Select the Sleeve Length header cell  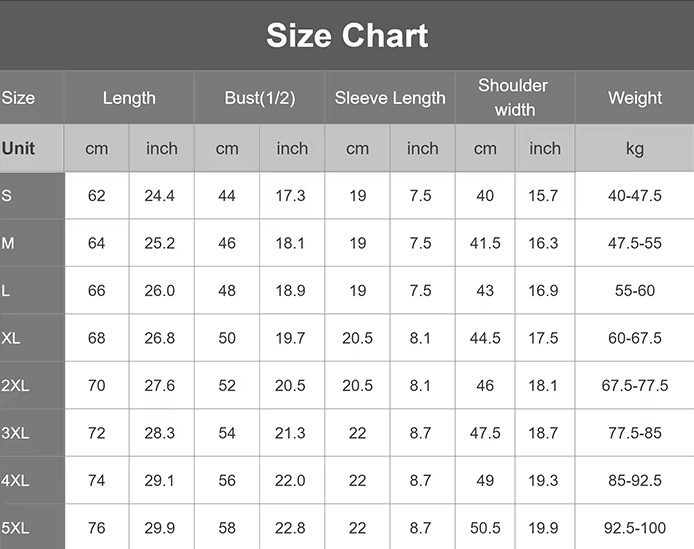[x=390, y=98]
